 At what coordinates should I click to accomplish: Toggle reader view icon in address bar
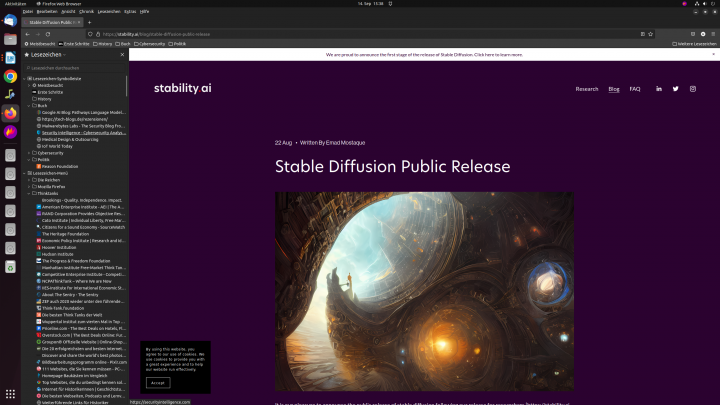point(642,34)
